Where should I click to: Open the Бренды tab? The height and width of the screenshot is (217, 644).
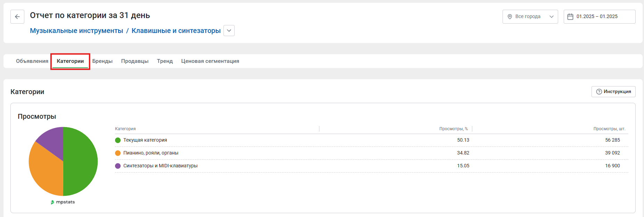[x=102, y=61]
